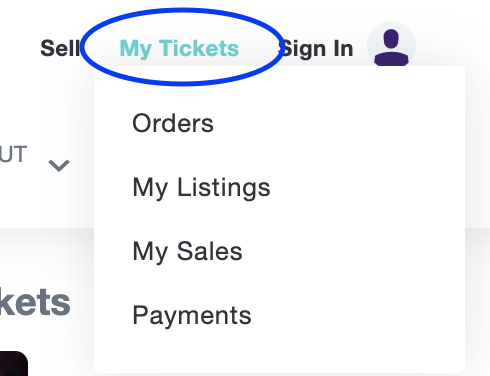The width and height of the screenshot is (490, 376).
Task: Show the Payments page via menu
Action: (192, 315)
